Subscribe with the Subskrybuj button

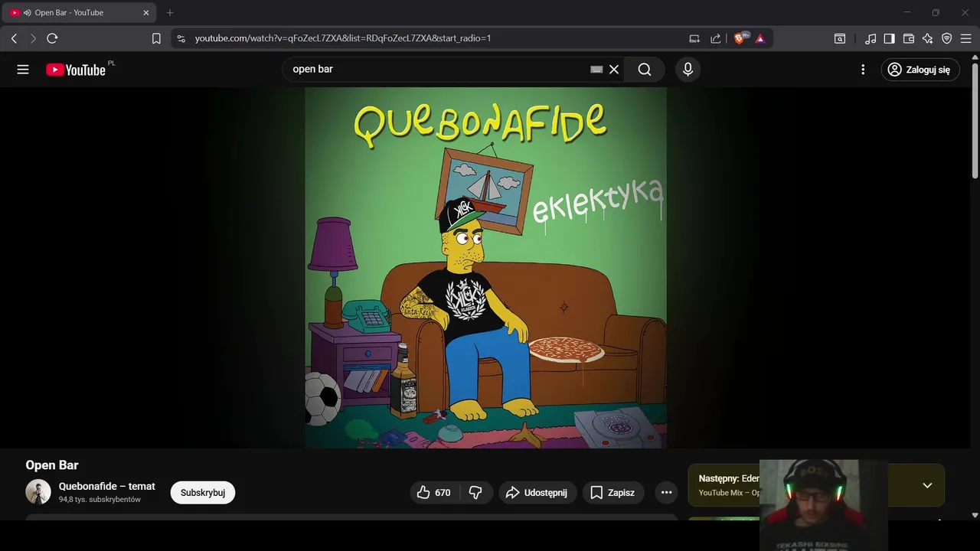(x=203, y=493)
